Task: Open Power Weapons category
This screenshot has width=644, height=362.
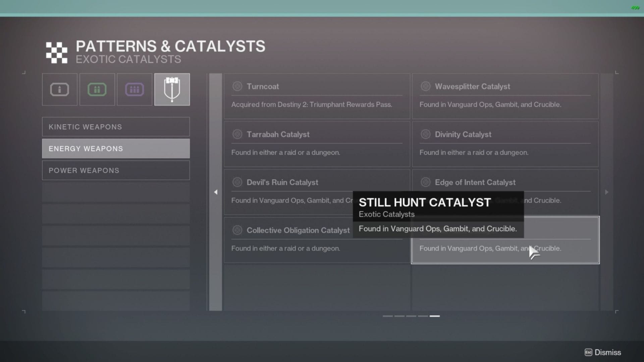Action: pyautogui.click(x=116, y=170)
